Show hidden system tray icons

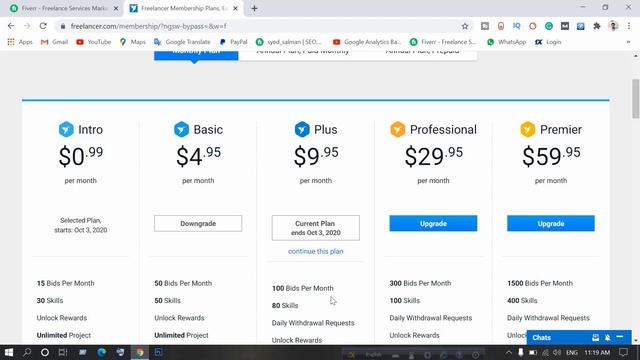pyautogui.click(x=509, y=352)
